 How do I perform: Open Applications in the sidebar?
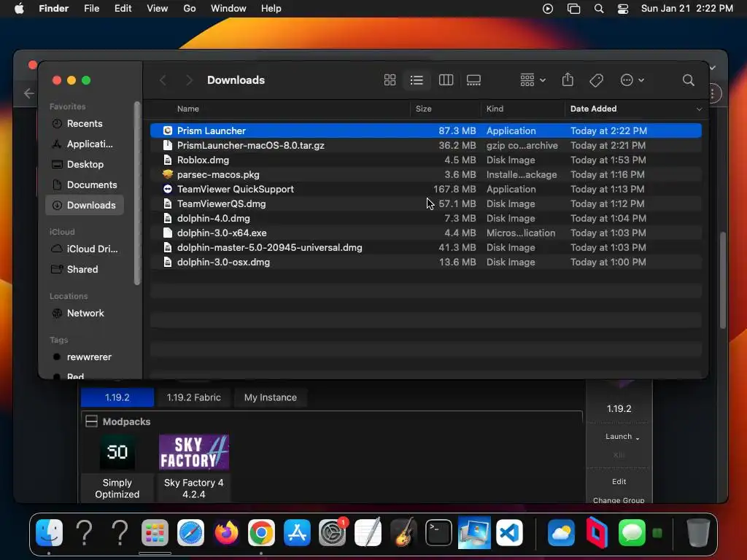click(x=85, y=144)
